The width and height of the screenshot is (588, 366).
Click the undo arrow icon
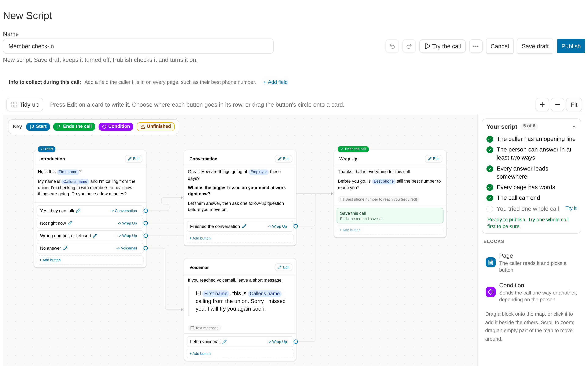(392, 46)
